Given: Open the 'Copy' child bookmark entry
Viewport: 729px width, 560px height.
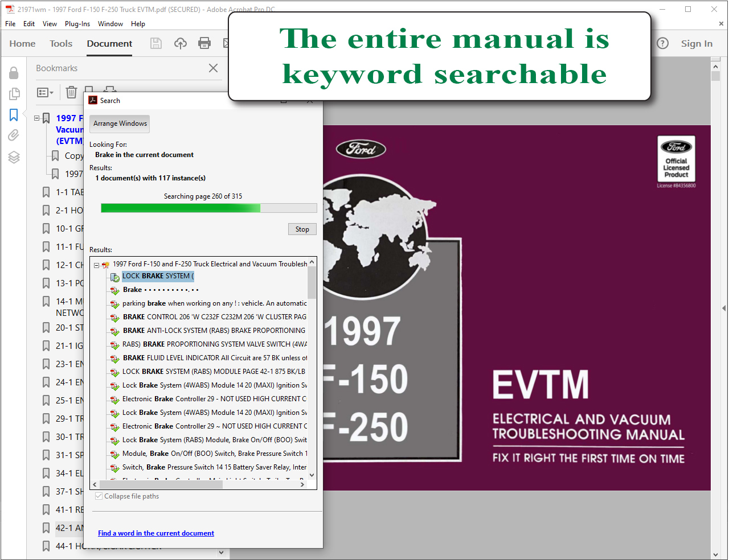Looking at the screenshot, I should (74, 156).
